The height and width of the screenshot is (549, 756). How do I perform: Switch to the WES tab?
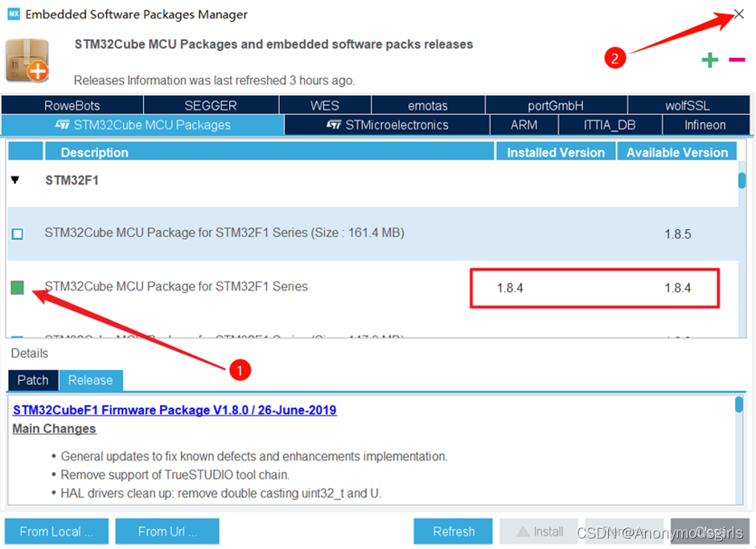[324, 105]
